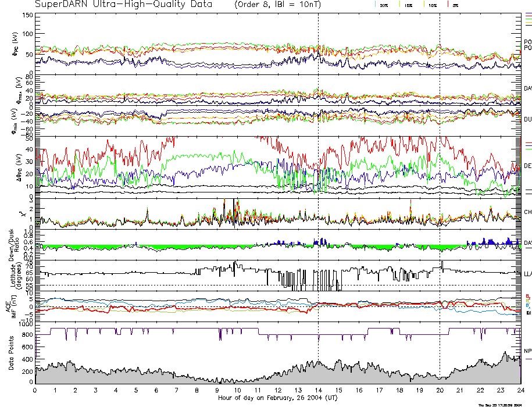Click the ΦPC (kV) axis label

point(15,44)
